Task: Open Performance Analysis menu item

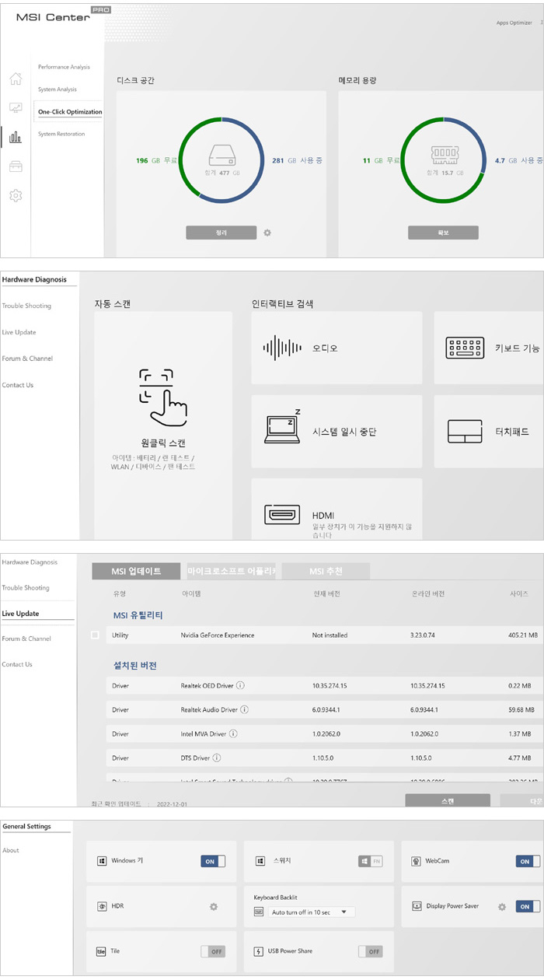Action: pyautogui.click(x=65, y=67)
